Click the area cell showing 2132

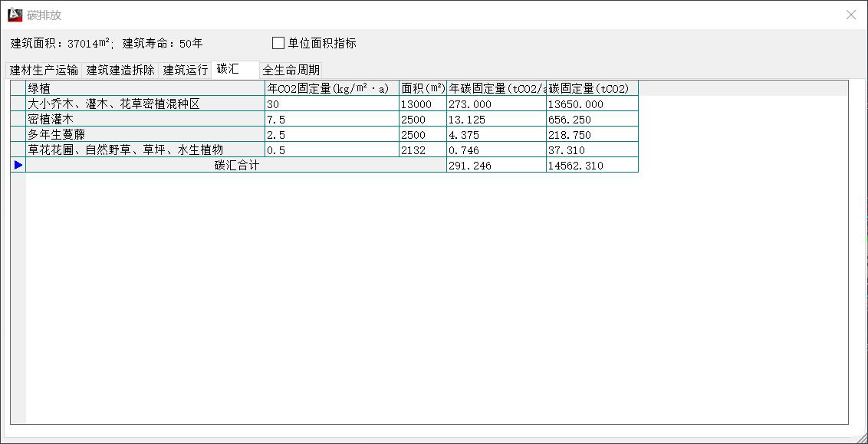coord(422,150)
